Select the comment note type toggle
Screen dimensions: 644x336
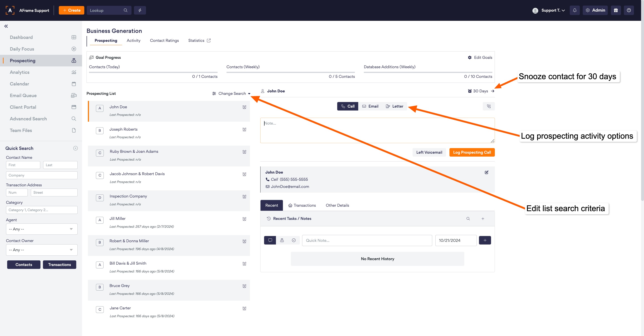[270, 240]
